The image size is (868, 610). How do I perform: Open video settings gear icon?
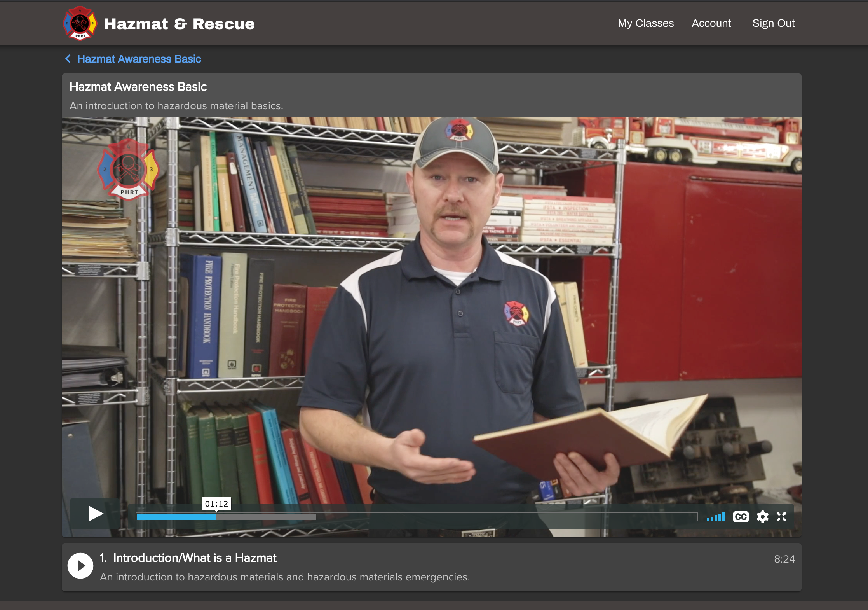coord(762,517)
